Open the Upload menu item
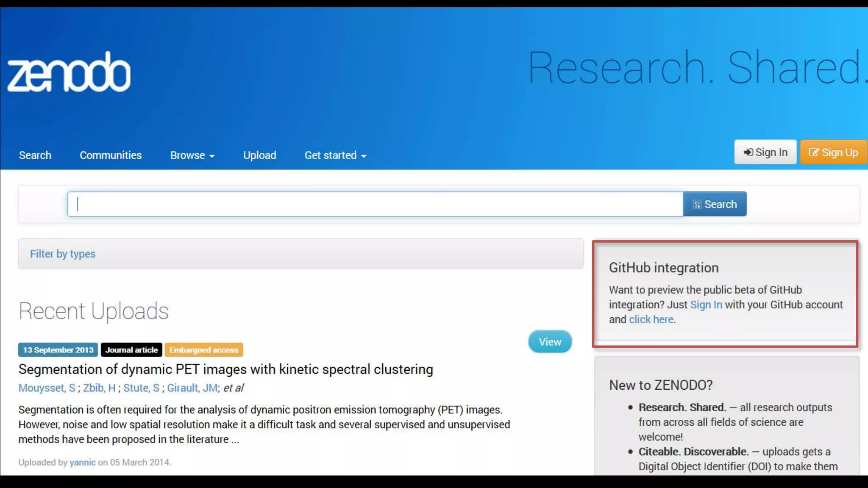Screen dimensions: 868x488 [259, 155]
